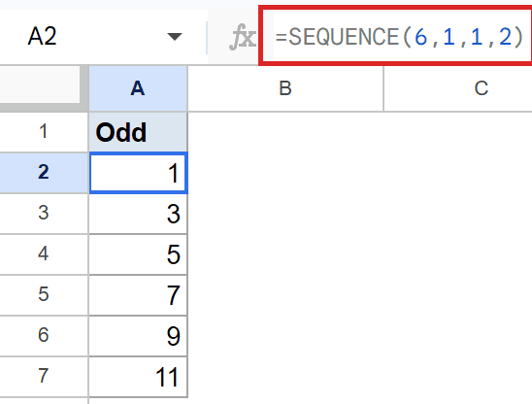
Task: Select cell A5 containing 7
Action: click(x=138, y=295)
